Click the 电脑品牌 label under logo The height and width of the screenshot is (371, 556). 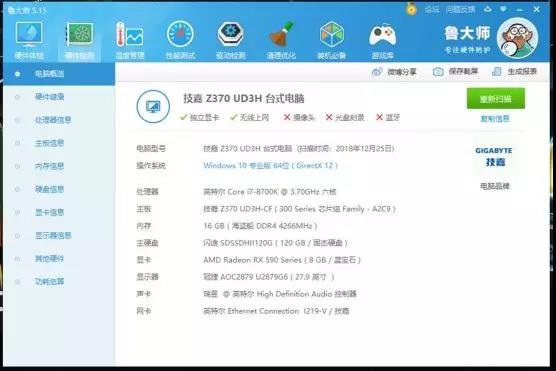pyautogui.click(x=495, y=186)
